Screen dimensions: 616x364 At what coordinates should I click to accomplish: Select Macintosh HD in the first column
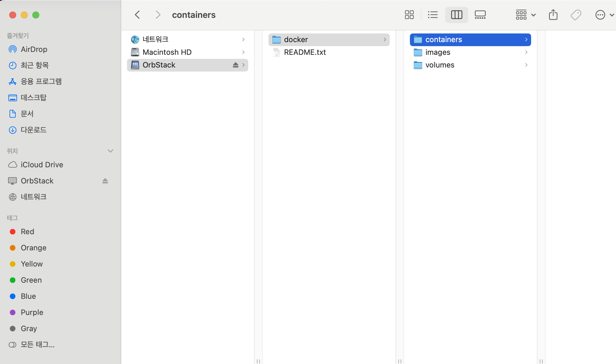click(188, 52)
